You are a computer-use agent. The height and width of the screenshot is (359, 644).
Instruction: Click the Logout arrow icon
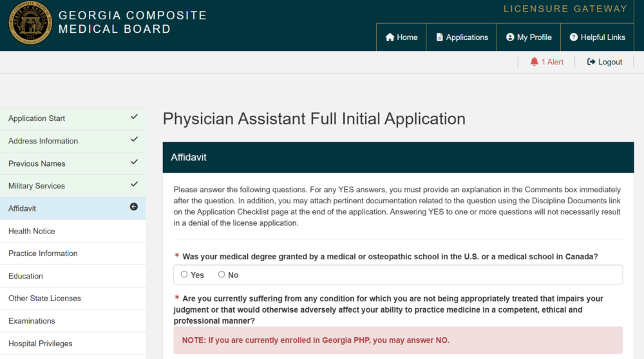[x=591, y=62]
